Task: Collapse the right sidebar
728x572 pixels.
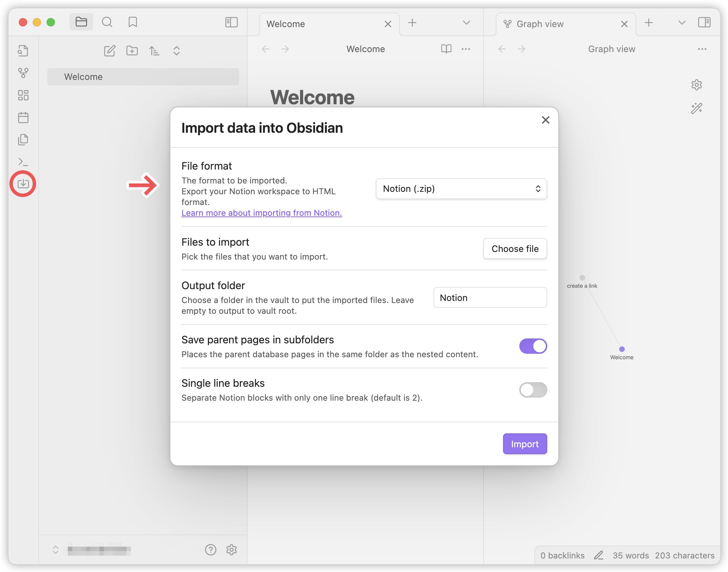Action: point(704,23)
